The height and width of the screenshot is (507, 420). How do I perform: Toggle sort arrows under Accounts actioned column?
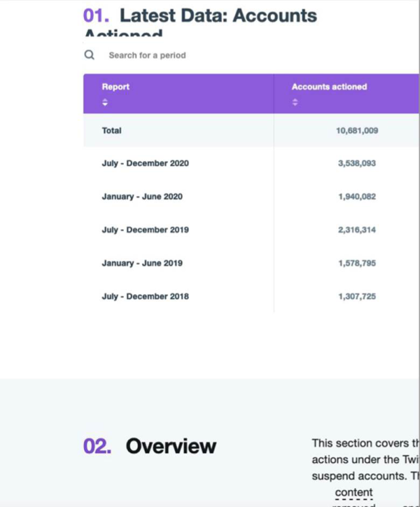coord(295,103)
